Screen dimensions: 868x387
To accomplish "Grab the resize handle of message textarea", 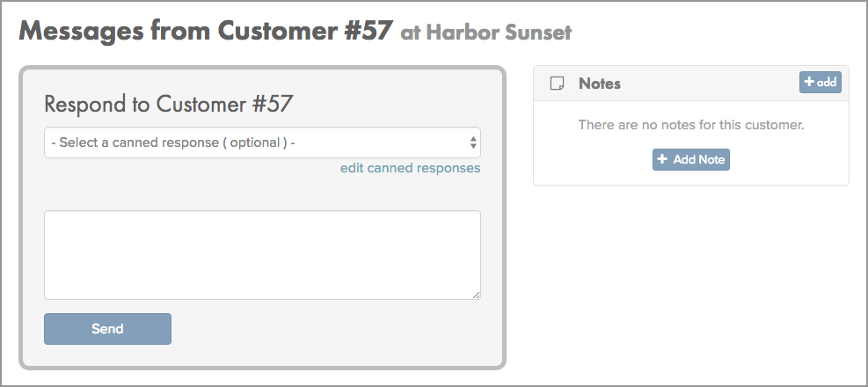I will click(x=476, y=296).
